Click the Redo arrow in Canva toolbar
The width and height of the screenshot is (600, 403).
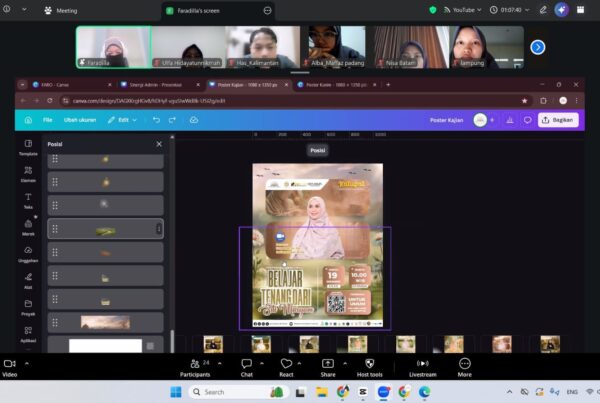coord(174,120)
